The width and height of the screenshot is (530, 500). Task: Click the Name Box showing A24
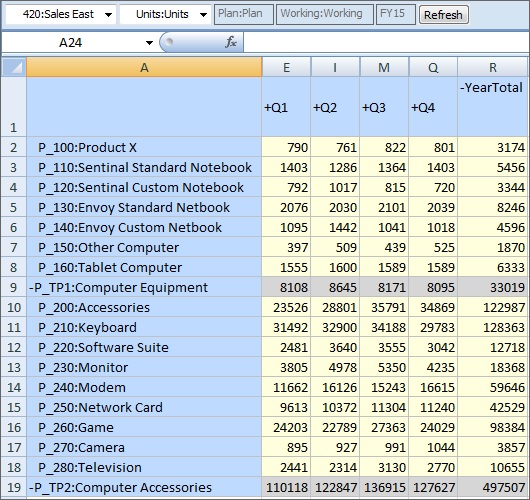point(70,43)
